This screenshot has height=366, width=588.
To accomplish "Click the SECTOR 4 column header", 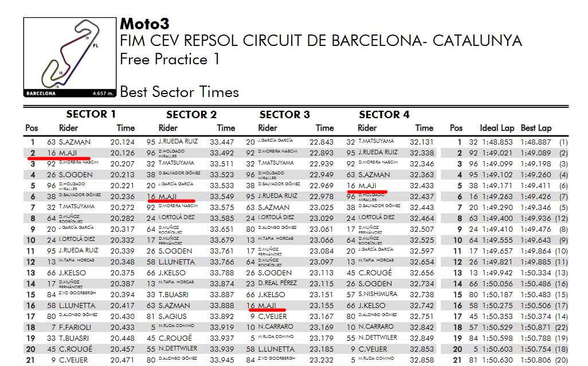I will click(384, 114).
